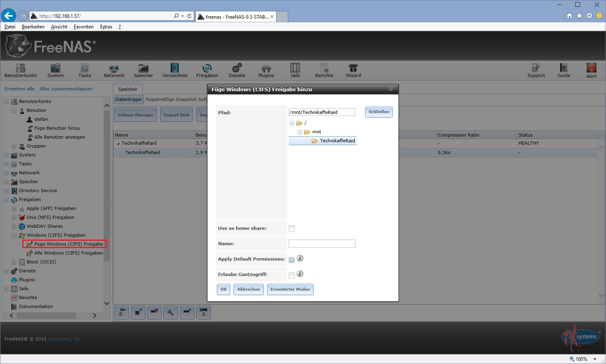The width and height of the screenshot is (606, 364).
Task: Open Plugins toolbar icon
Action: [266, 70]
